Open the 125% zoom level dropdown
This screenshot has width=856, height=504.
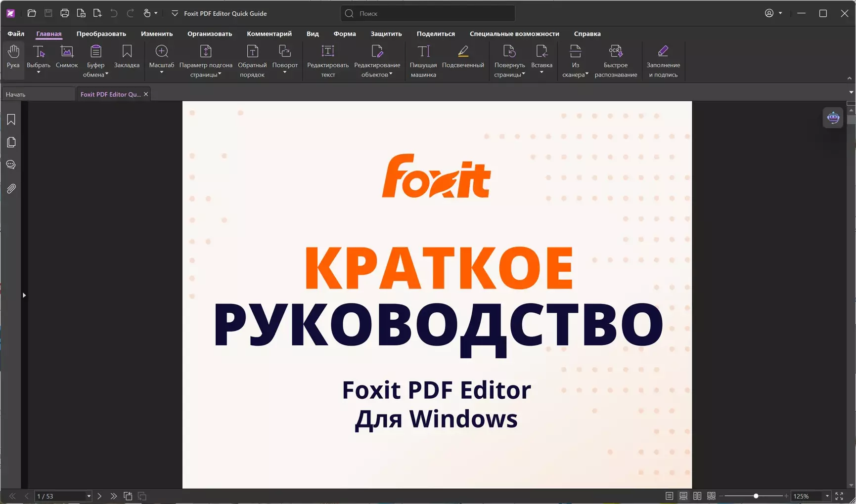click(827, 496)
